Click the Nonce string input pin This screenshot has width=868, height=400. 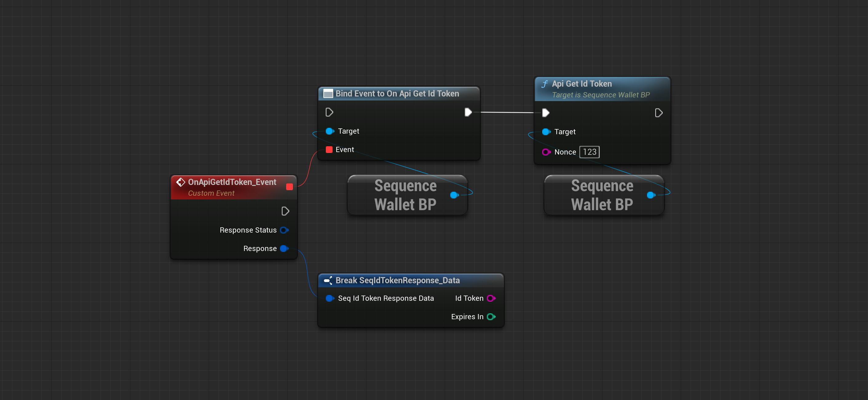coord(546,152)
